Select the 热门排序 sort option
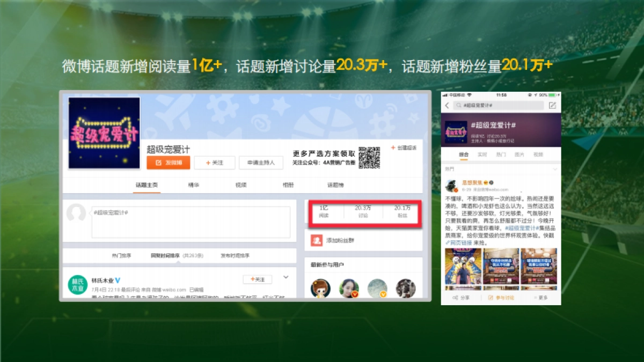 (121, 256)
